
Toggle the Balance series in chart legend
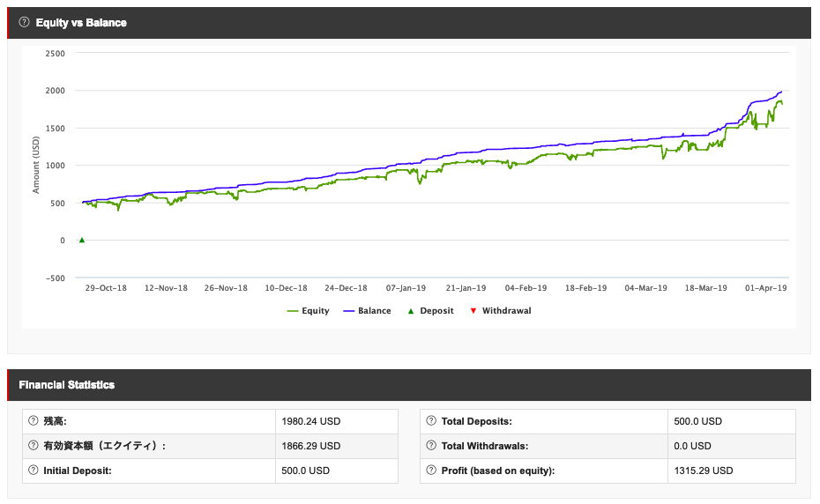pyautogui.click(x=367, y=310)
